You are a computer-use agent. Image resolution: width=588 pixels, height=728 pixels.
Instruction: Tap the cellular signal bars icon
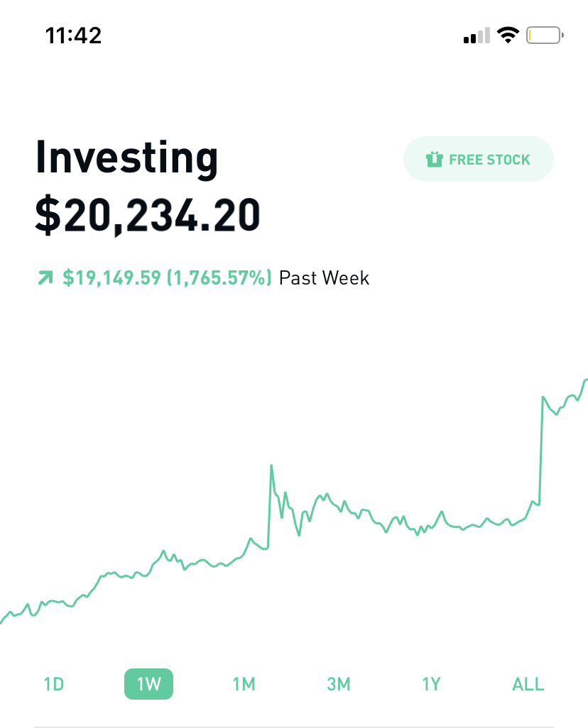(x=477, y=35)
